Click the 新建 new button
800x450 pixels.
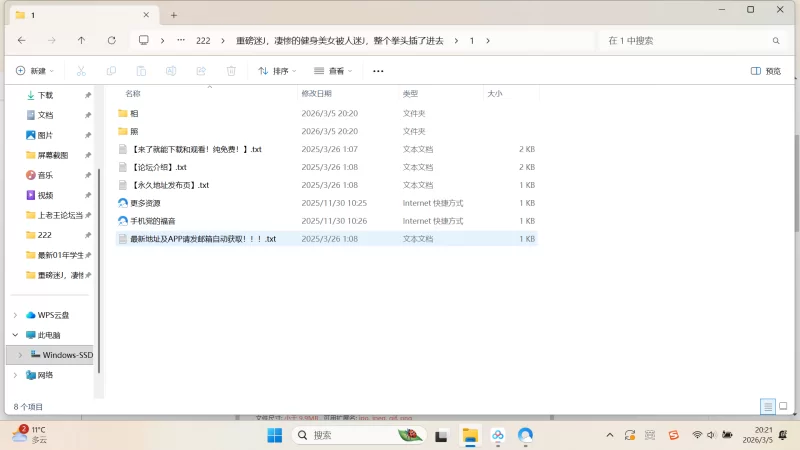point(35,71)
